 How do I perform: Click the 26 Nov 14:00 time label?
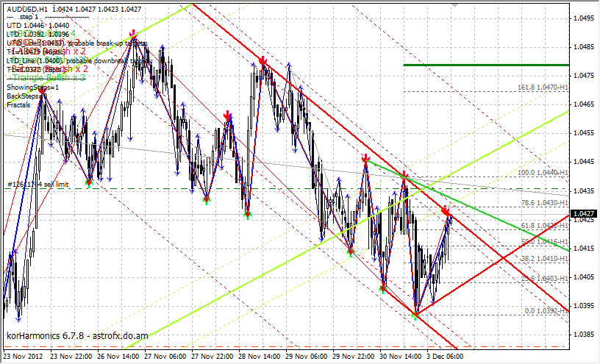(x=118, y=357)
